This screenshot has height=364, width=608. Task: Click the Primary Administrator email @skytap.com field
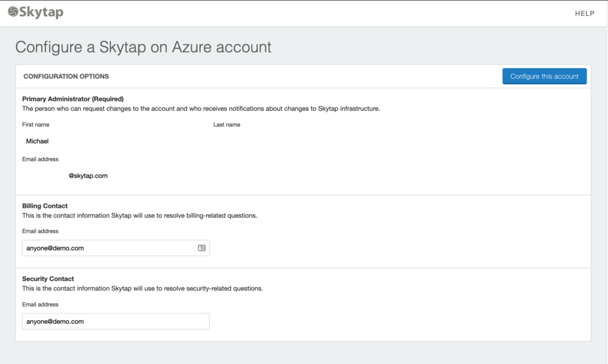pos(116,176)
